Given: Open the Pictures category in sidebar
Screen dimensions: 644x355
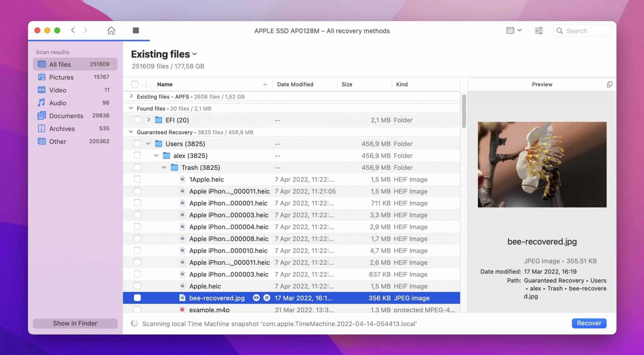Looking at the screenshot, I should [x=61, y=77].
